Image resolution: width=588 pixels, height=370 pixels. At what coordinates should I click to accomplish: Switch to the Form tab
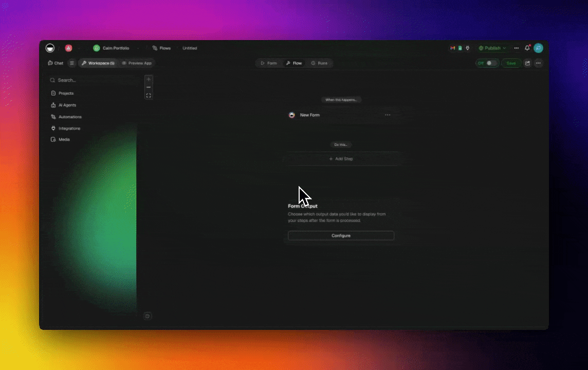click(x=269, y=63)
